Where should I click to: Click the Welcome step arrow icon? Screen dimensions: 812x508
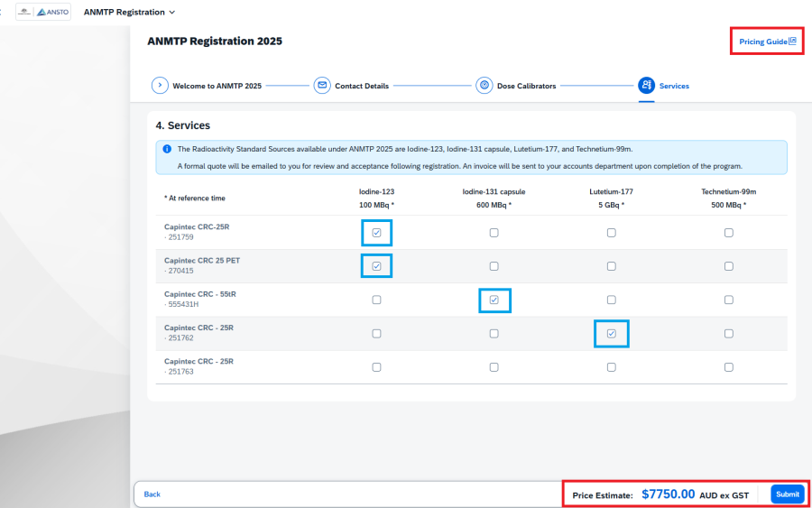click(160, 86)
